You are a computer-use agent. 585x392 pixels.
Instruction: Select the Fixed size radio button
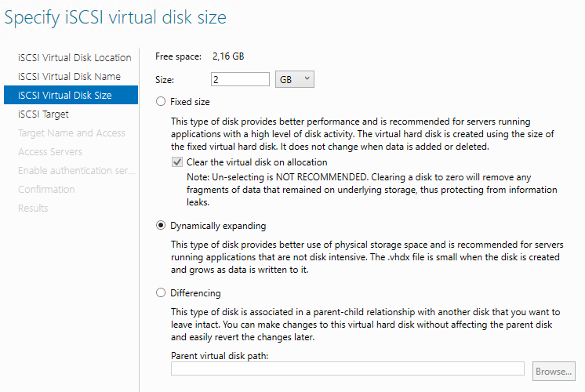162,102
